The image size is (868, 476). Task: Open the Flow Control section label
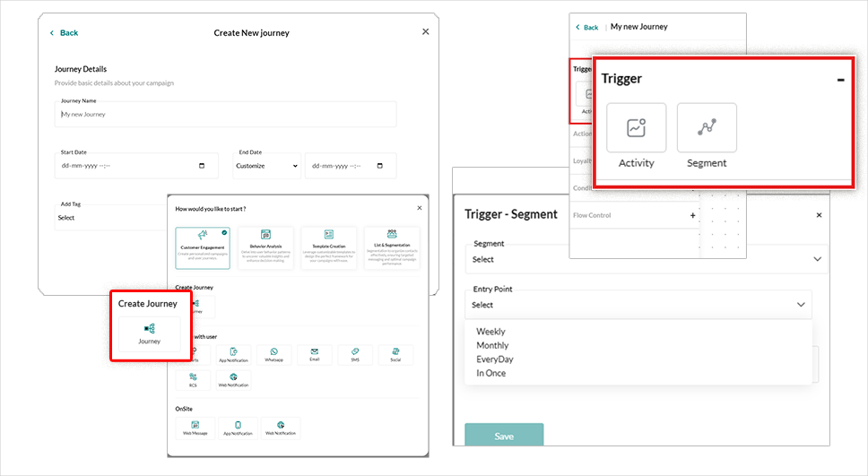[x=592, y=215]
